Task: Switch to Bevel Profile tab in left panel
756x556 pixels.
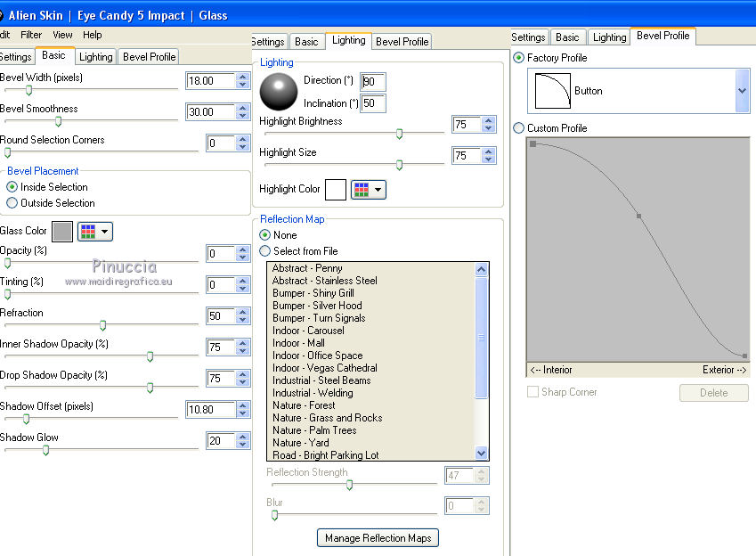Action: (149, 57)
